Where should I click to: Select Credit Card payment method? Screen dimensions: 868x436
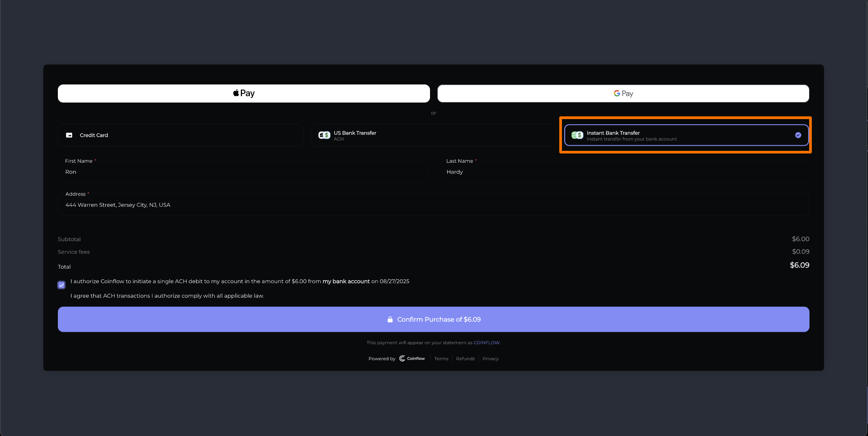pyautogui.click(x=180, y=135)
